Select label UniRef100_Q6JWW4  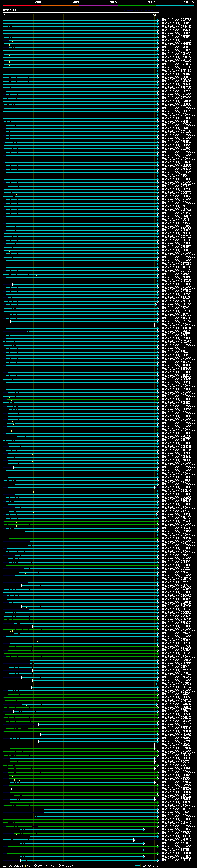pos(177,480)
